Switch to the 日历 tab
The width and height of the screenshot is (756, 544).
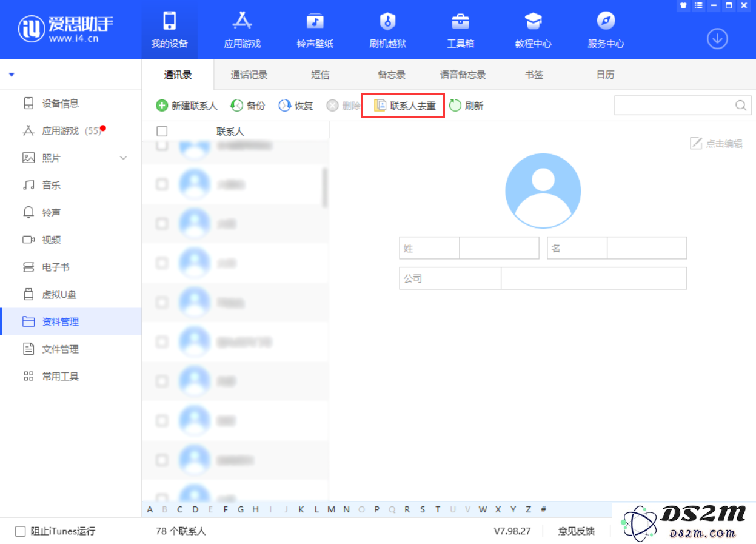[605, 75]
